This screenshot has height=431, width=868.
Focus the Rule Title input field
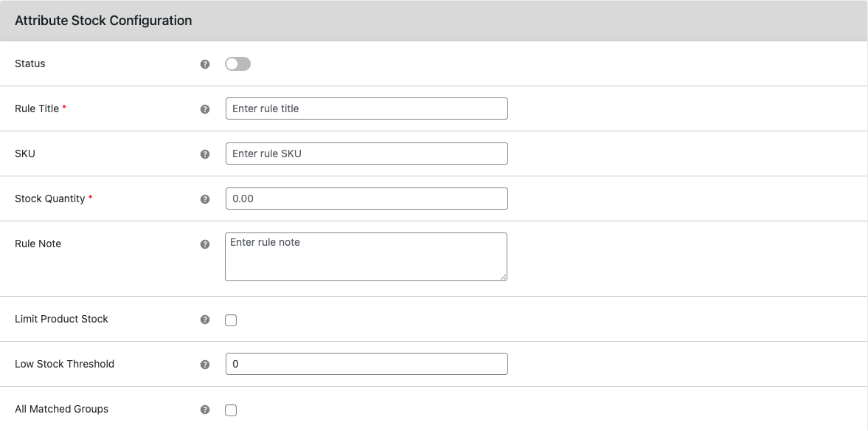click(367, 108)
